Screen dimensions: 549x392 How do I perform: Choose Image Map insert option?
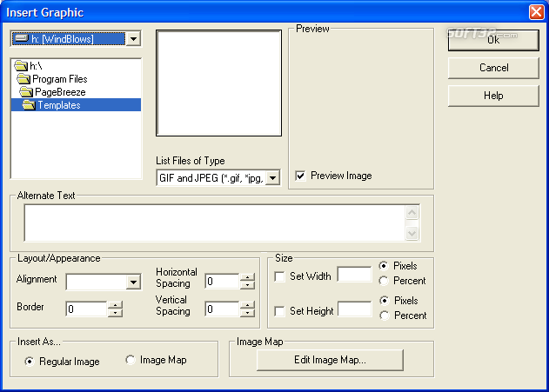pyautogui.click(x=131, y=360)
